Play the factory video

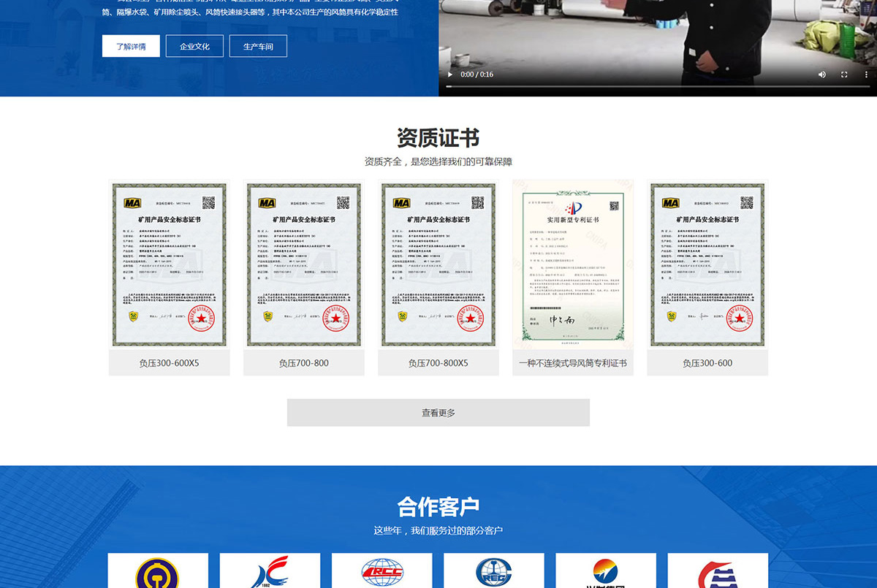(450, 75)
